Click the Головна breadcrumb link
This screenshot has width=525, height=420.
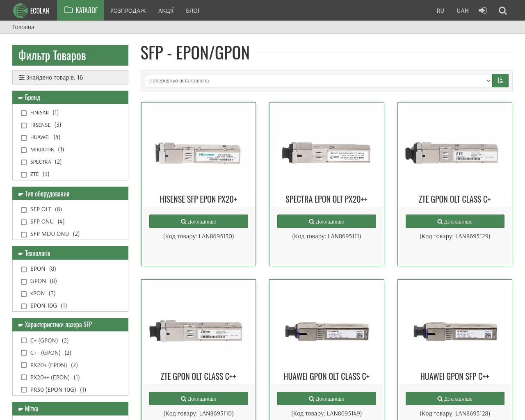23,27
